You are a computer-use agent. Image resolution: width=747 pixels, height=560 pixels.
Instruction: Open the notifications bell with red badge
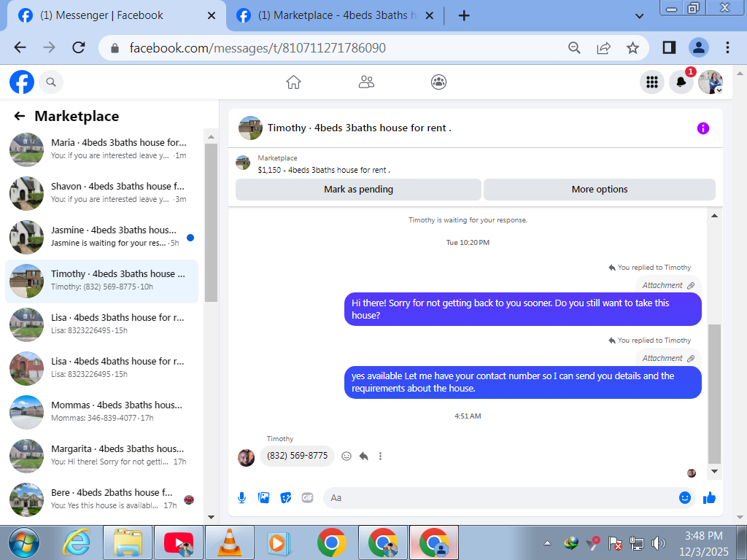681,82
